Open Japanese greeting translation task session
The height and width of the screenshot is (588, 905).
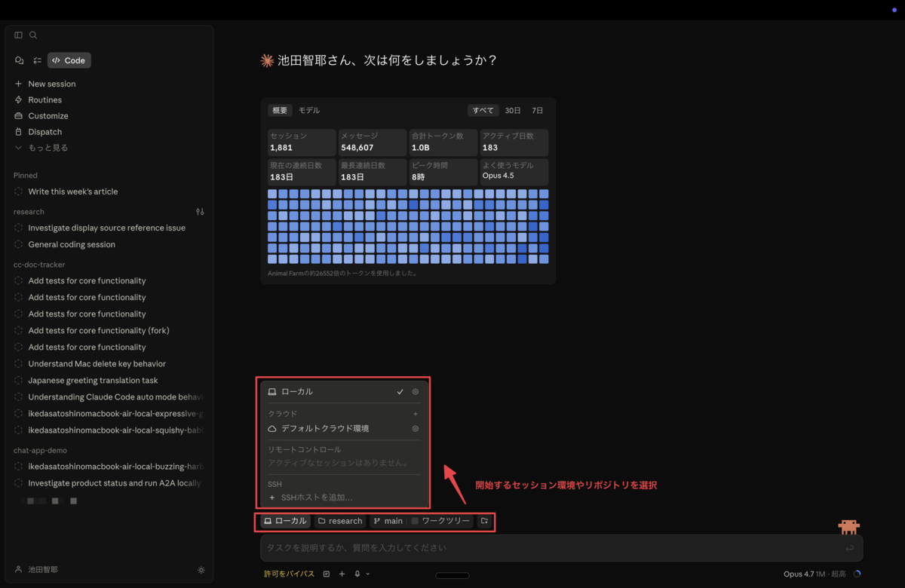tap(93, 380)
